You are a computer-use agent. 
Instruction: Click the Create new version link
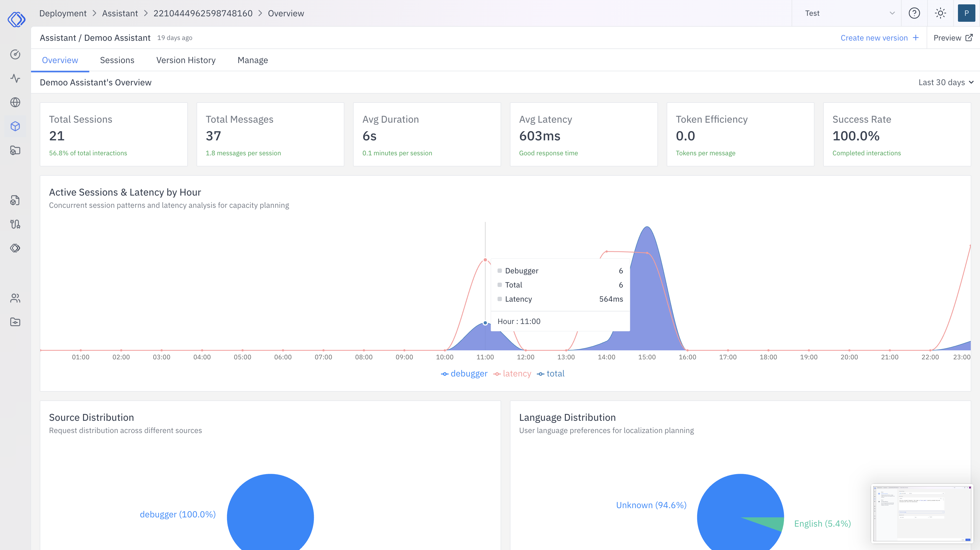875,38
